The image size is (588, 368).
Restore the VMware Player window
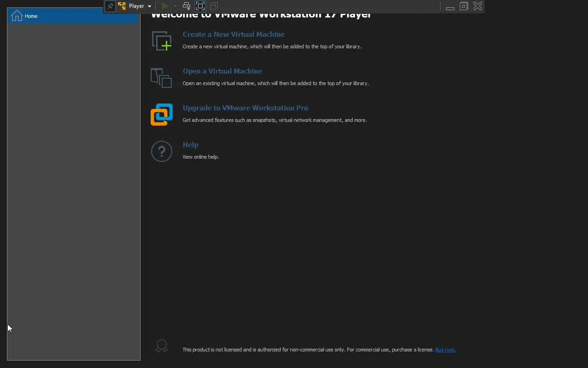[464, 6]
